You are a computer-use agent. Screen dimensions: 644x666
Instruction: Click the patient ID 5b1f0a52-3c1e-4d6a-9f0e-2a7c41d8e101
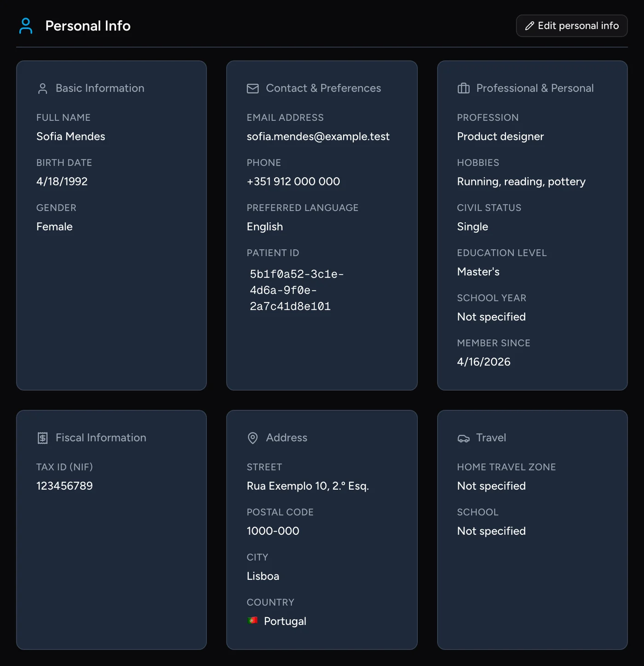click(297, 290)
